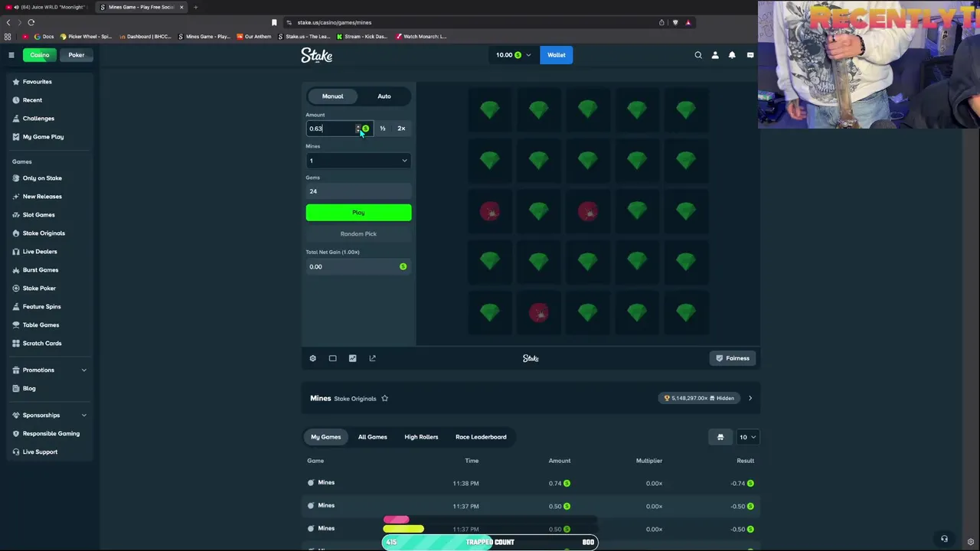
Task: Click Random Pick button
Action: point(358,234)
